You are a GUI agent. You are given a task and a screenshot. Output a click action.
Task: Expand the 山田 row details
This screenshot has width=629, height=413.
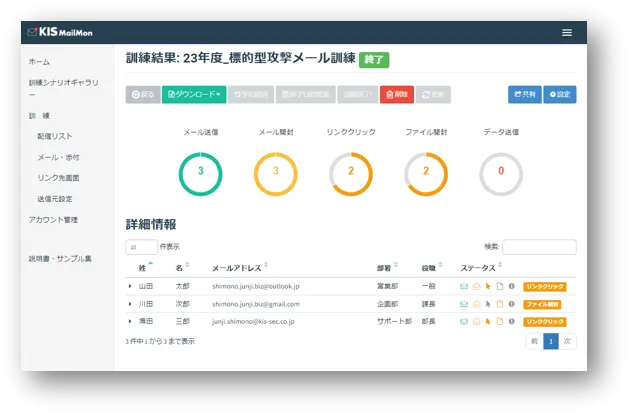[130, 286]
